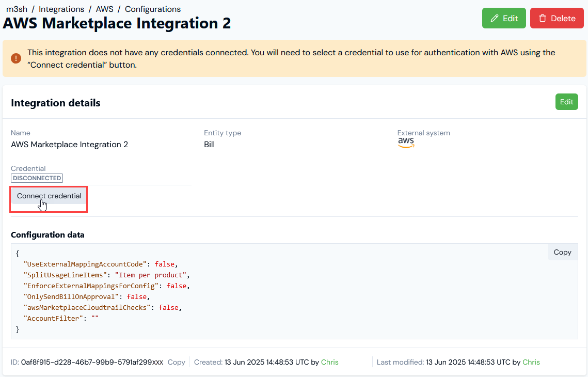588x377 pixels.
Task: Click the green Edit button at top
Action: [x=504, y=19]
